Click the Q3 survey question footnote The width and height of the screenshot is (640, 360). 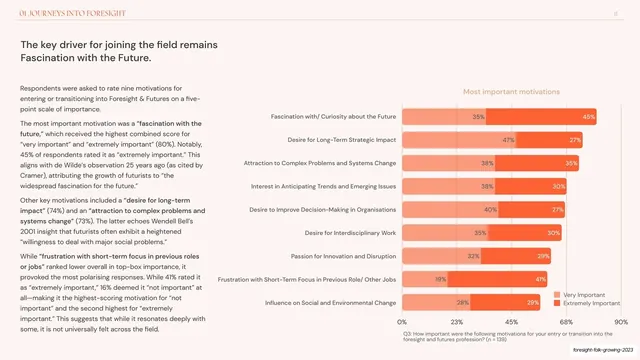point(507,336)
